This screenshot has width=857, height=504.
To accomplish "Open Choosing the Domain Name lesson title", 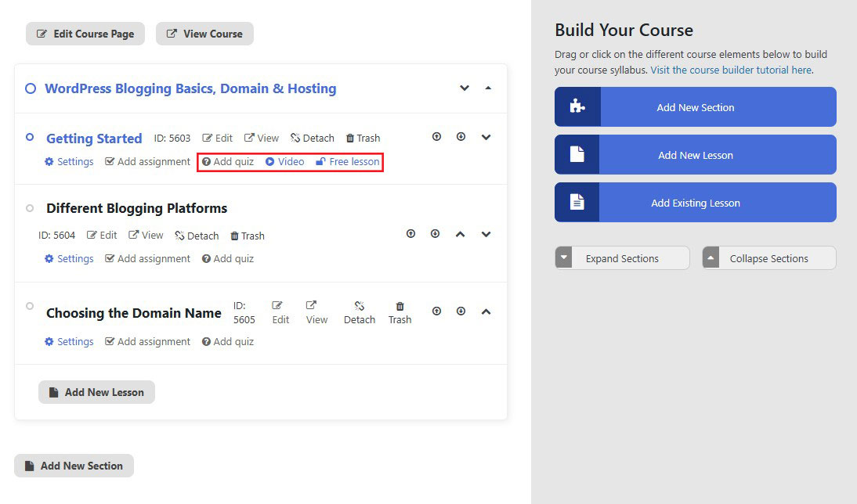I will click(x=134, y=313).
